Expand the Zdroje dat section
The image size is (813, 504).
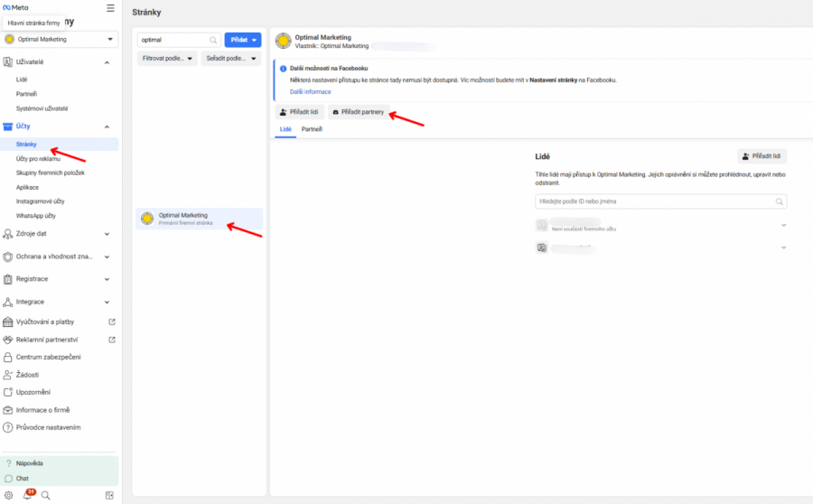(x=107, y=234)
